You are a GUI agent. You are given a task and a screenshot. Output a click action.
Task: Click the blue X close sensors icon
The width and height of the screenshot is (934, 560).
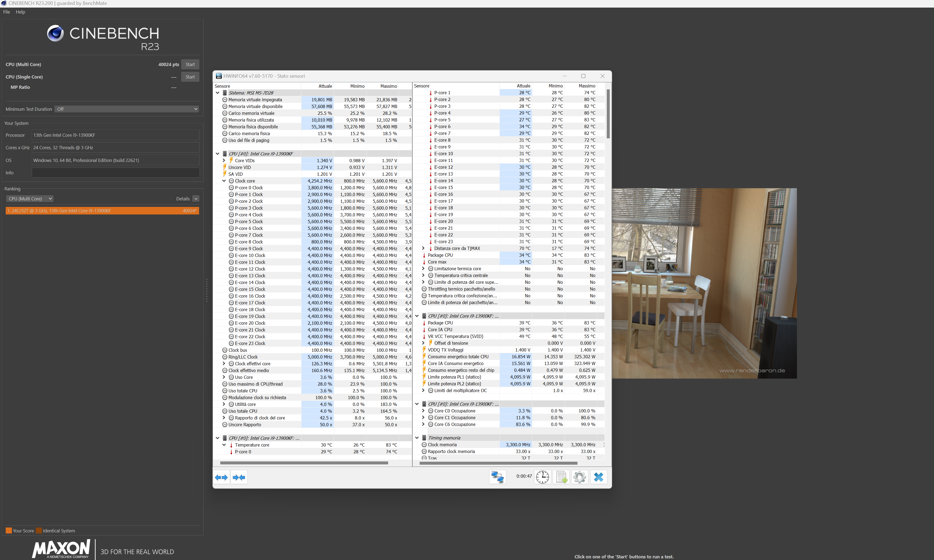point(599,477)
